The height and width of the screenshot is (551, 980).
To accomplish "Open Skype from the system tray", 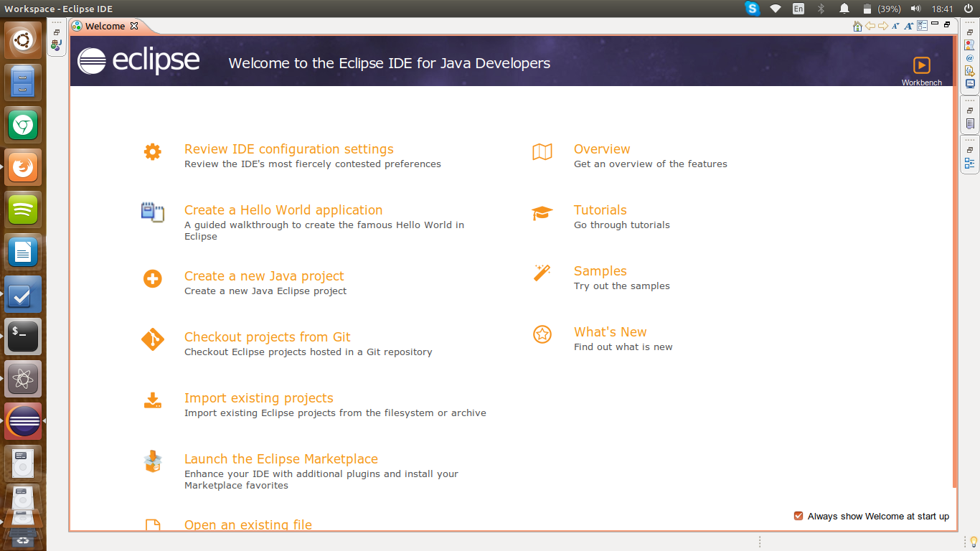I will [x=753, y=9].
